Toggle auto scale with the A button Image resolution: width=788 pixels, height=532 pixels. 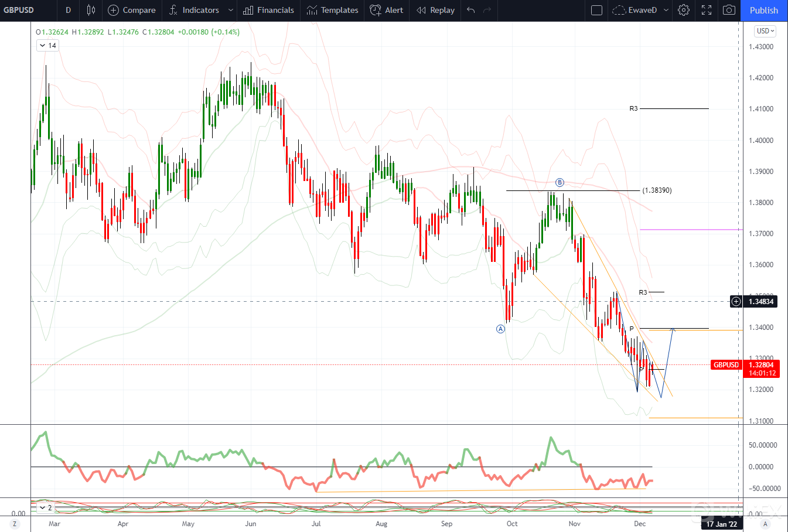[x=765, y=524]
